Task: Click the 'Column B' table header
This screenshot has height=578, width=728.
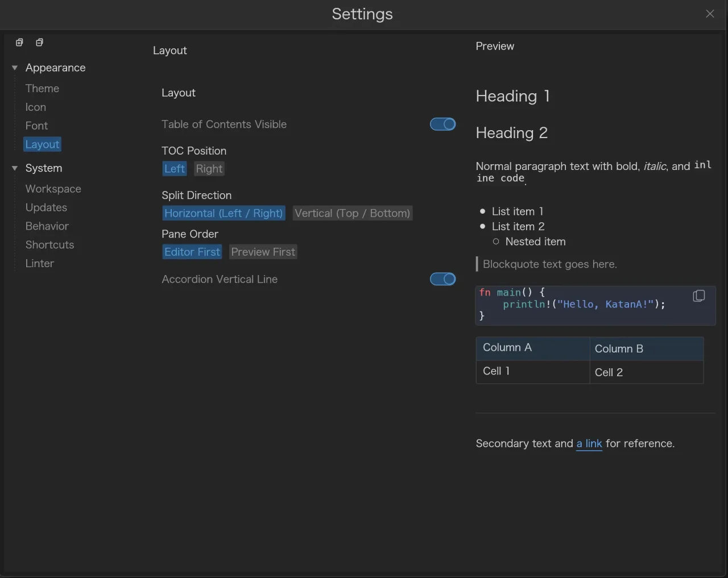Action: tap(619, 349)
